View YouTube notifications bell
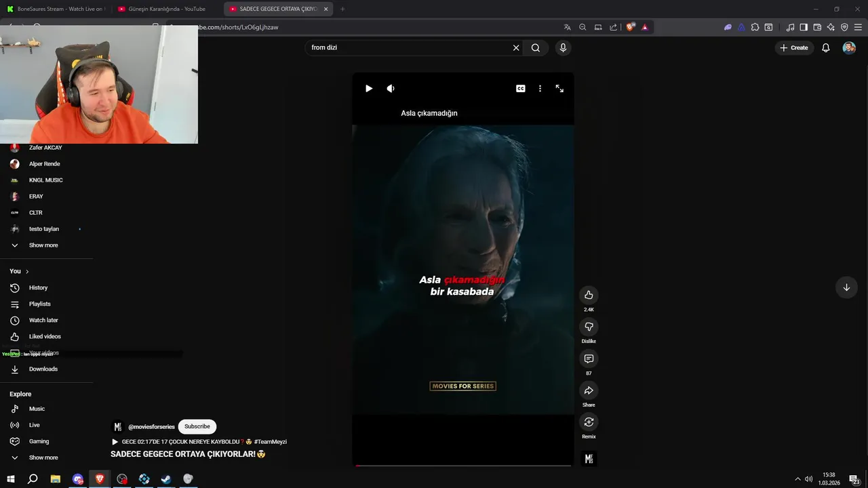 pyautogui.click(x=826, y=47)
